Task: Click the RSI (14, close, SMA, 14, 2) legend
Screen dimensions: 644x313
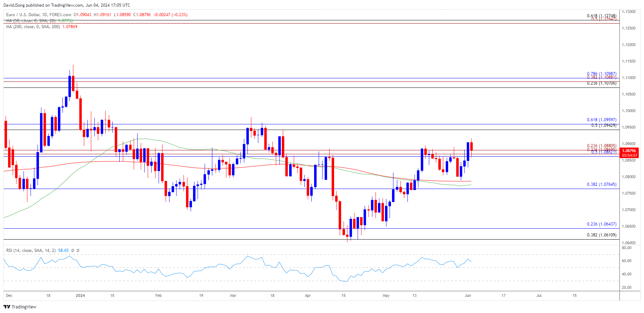Action: pyautogui.click(x=31, y=250)
